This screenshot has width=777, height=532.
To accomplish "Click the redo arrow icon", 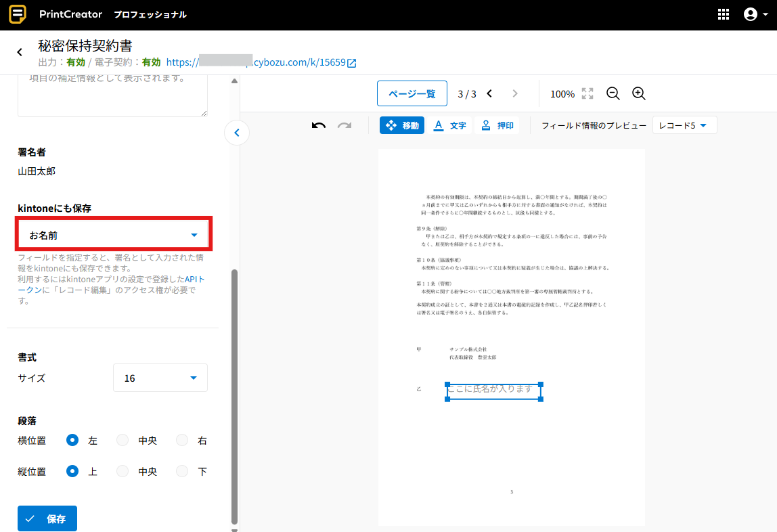I will click(345, 125).
